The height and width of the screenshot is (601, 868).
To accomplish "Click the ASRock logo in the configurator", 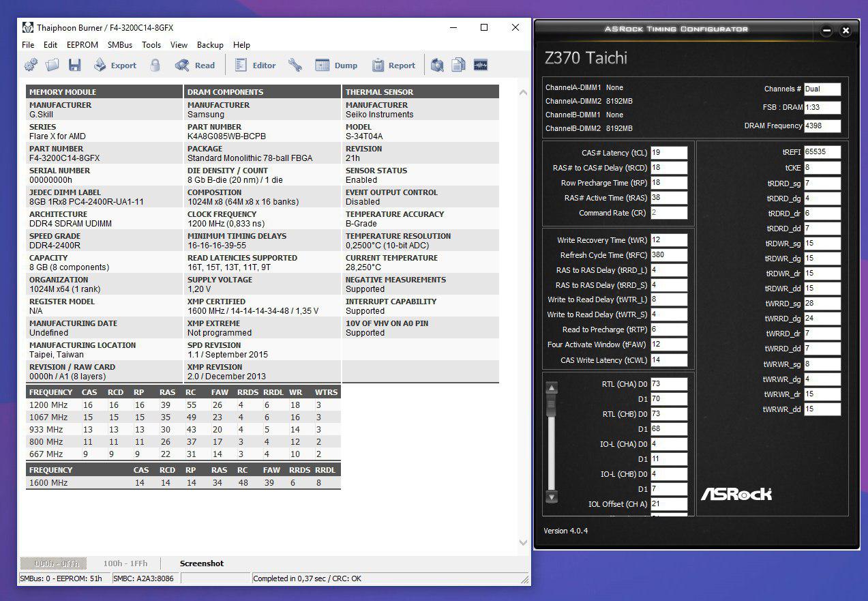I will tap(736, 494).
